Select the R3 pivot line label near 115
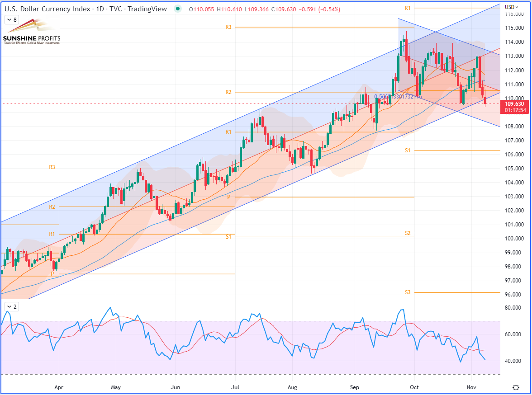This screenshot has width=532, height=395. click(228, 27)
